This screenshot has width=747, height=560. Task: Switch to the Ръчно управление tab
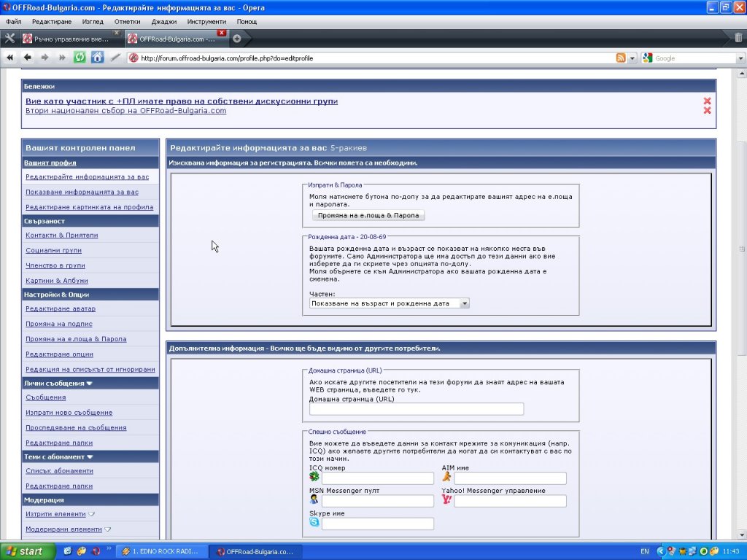(x=71, y=39)
